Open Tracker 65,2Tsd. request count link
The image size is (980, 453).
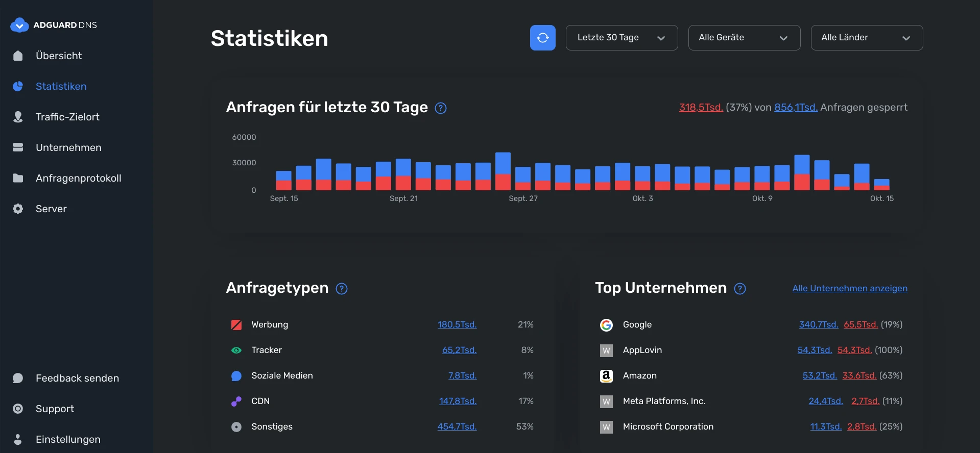coord(459,350)
